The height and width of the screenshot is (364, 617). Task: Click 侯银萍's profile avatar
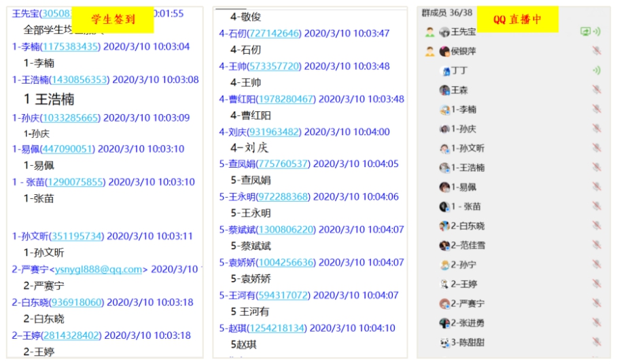[x=444, y=51]
